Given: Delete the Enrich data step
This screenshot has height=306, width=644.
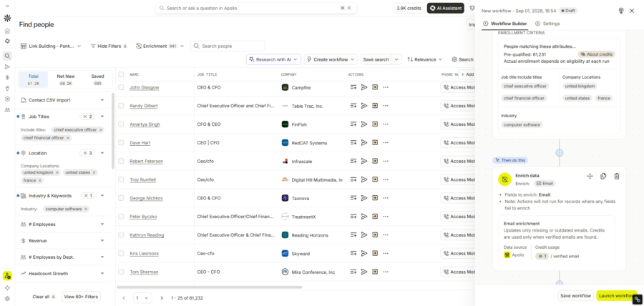Looking at the screenshot, I should point(617,176).
